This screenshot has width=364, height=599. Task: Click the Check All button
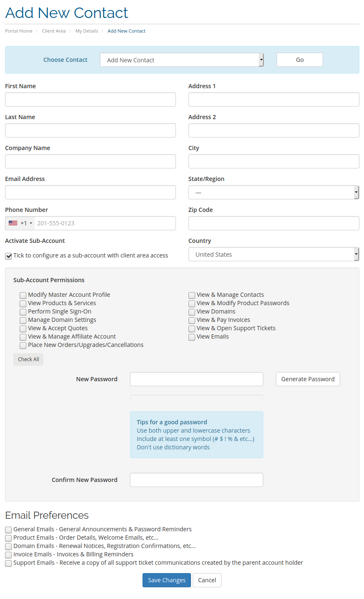click(x=28, y=359)
